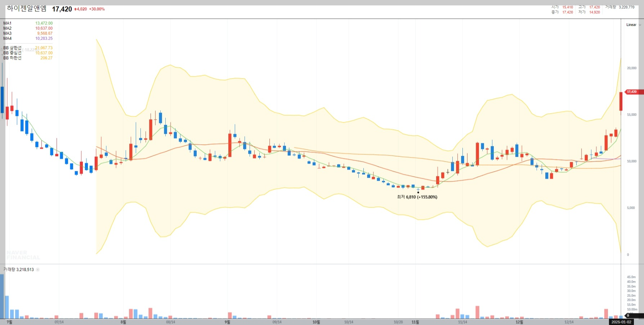
Task: Click the 10월 label on time axis
Action: 316,322
